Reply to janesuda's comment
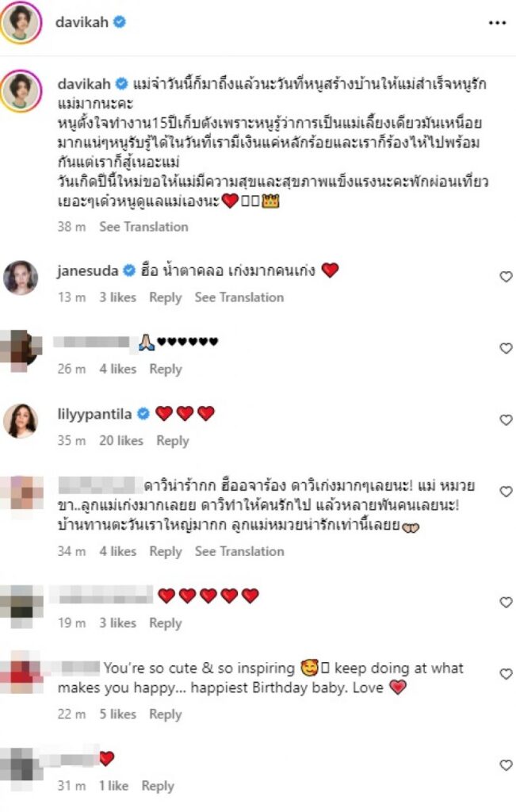Screen dimensions: 516x812 pos(166,297)
